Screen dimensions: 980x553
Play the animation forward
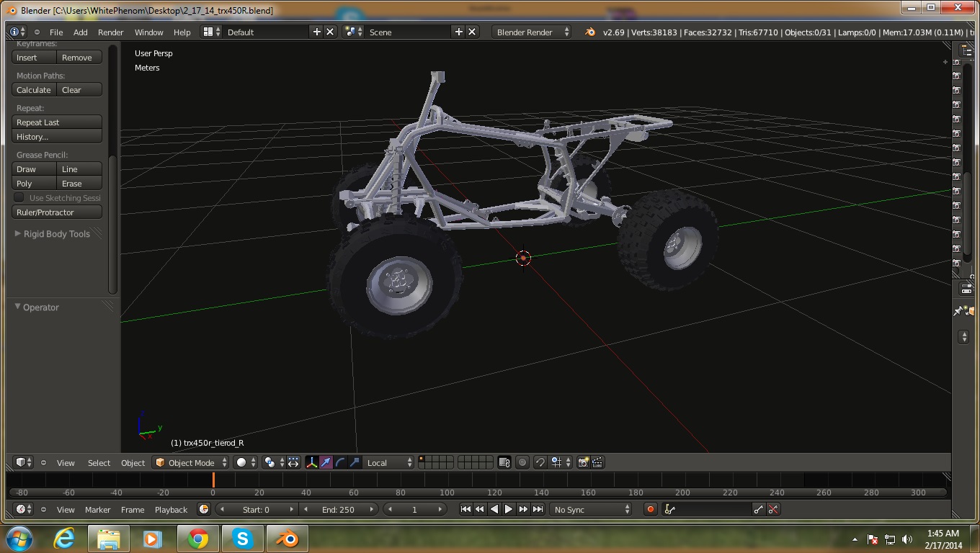[x=509, y=509]
